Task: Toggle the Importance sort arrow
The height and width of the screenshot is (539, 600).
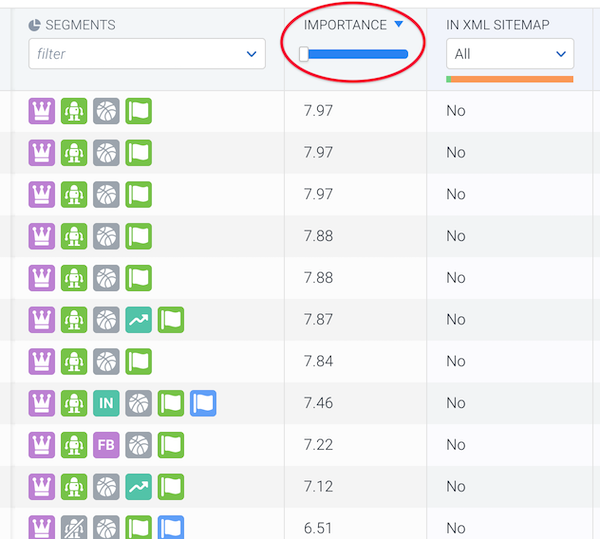Action: click(x=399, y=24)
